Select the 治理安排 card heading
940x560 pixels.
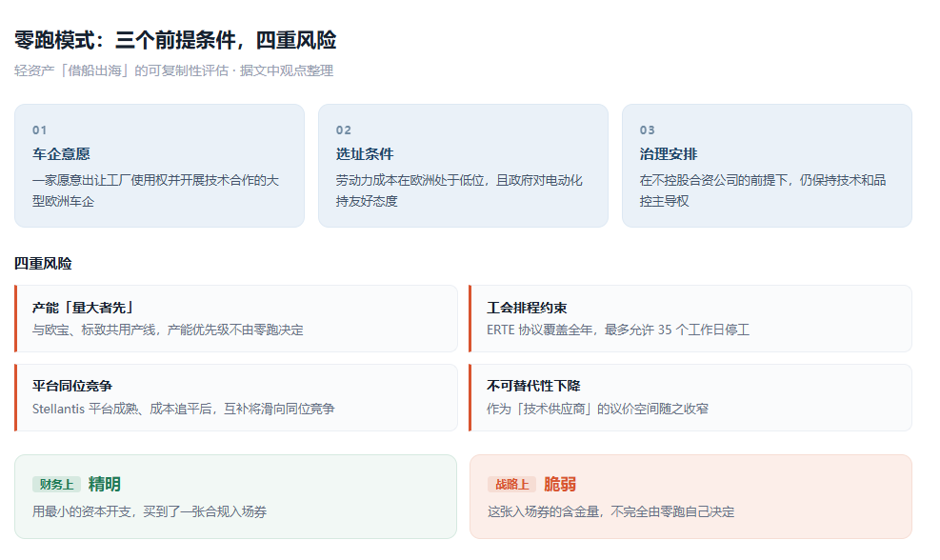coord(669,154)
